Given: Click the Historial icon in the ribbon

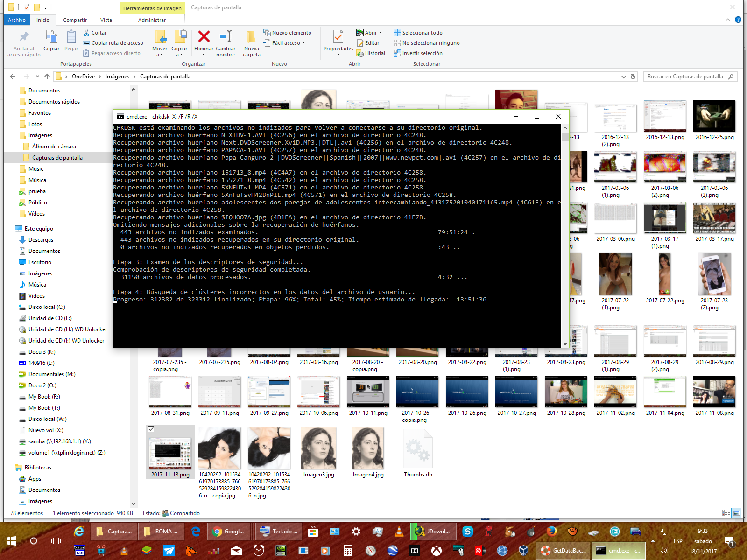Looking at the screenshot, I should click(x=360, y=53).
